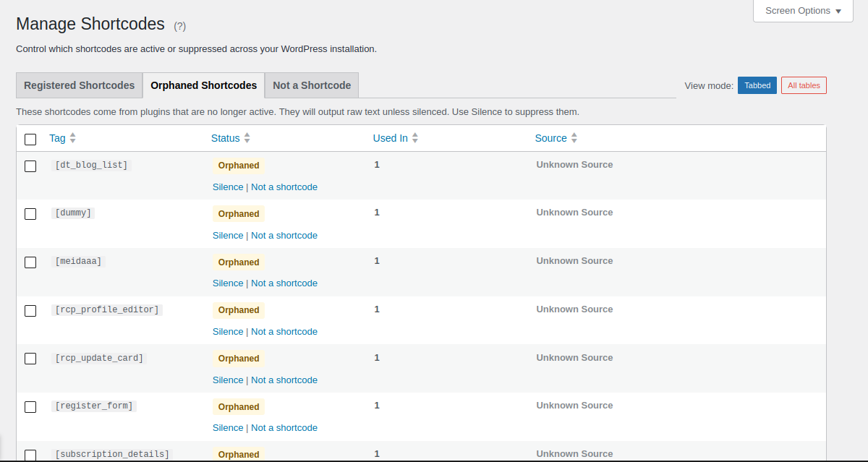Viewport: 868px width, 462px height.
Task: Mark [rcp_update_card] as Not a shortcode
Action: point(284,380)
